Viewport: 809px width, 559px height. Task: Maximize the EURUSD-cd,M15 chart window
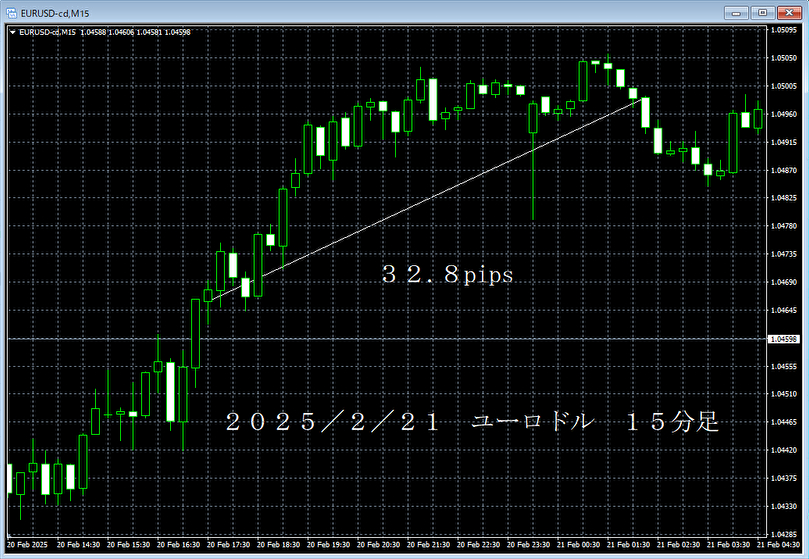point(764,12)
